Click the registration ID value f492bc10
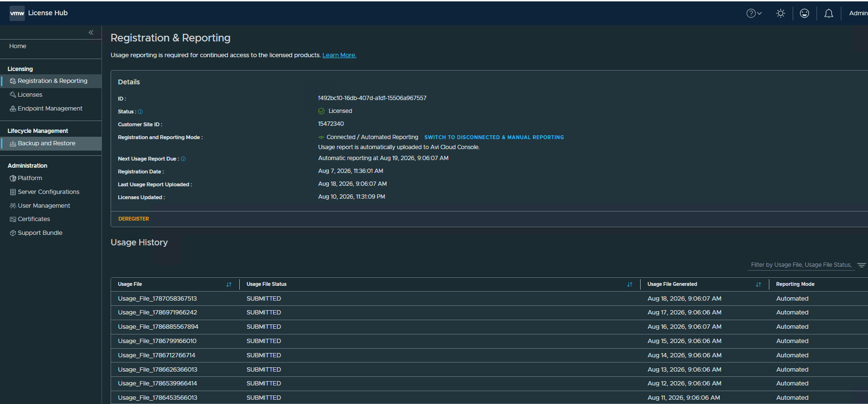 [372, 98]
